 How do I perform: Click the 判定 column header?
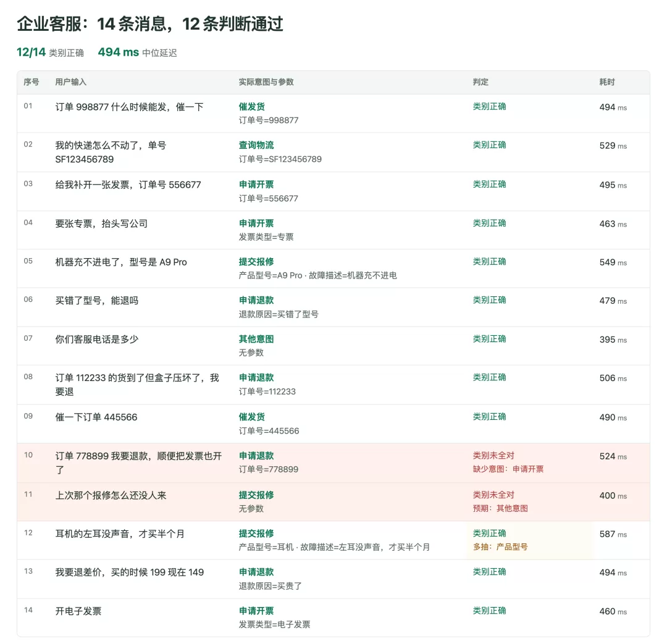click(480, 82)
